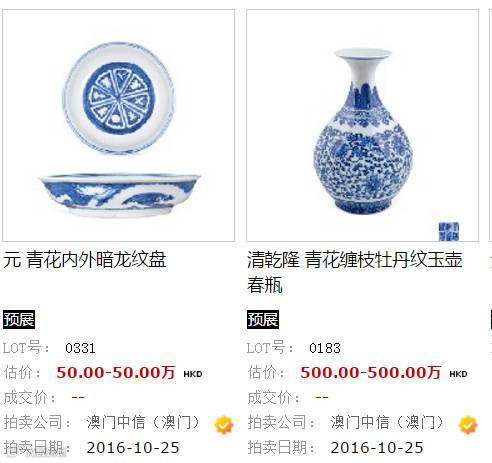Screen dimensions: 492x463
Task: Open the blue-and-white vase thumbnail image
Action: [362, 125]
